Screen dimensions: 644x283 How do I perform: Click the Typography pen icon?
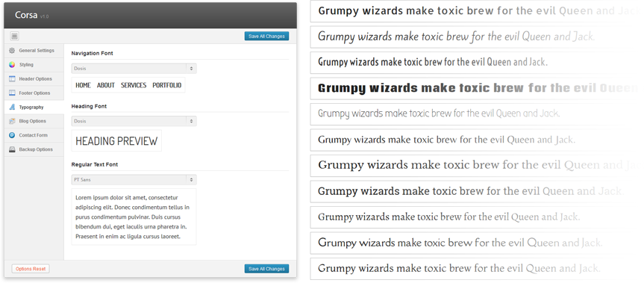pyautogui.click(x=12, y=108)
